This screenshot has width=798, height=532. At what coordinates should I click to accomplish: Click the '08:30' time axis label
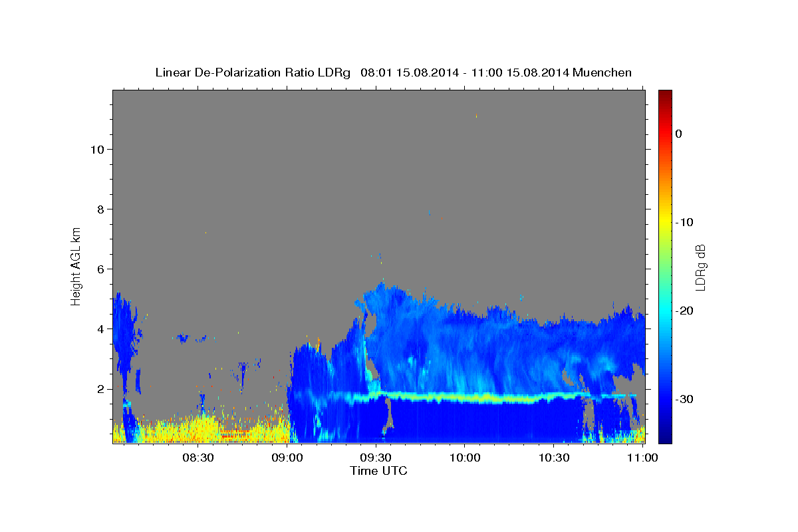click(x=199, y=458)
